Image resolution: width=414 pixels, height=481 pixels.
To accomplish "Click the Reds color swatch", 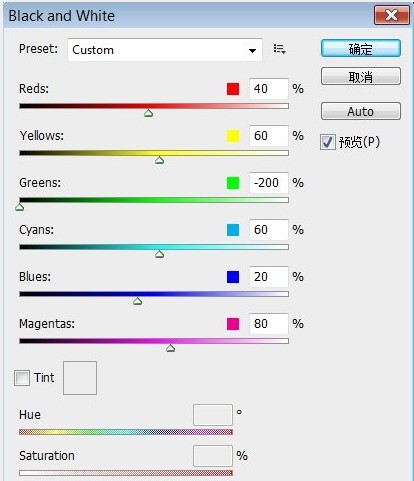I will 233,89.
